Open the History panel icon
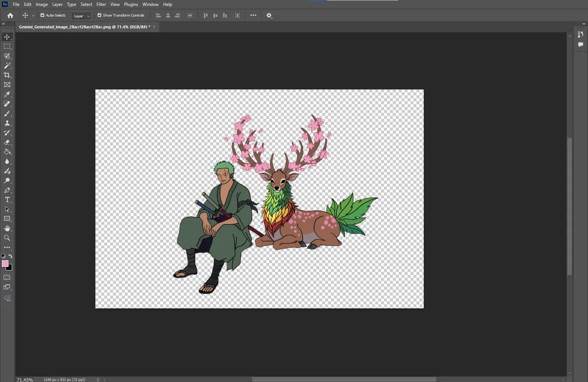The width and height of the screenshot is (588, 382). pyautogui.click(x=581, y=34)
